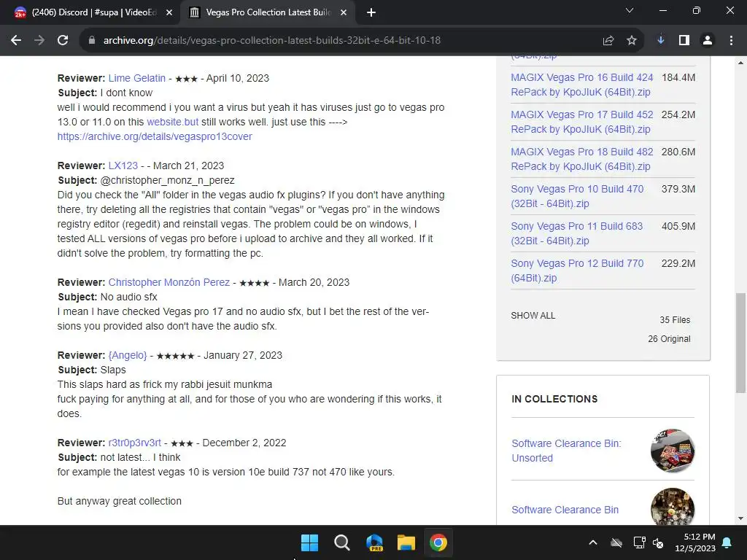Click Software Clearance Bin: Unsorted thumbnail
Screen dimensions: 747x560
[x=672, y=451]
